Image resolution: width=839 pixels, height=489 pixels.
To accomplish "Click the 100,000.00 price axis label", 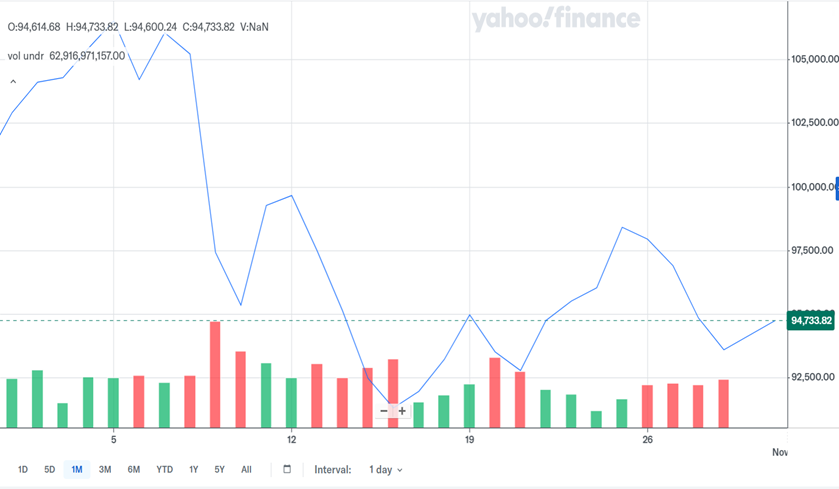I will tap(812, 187).
